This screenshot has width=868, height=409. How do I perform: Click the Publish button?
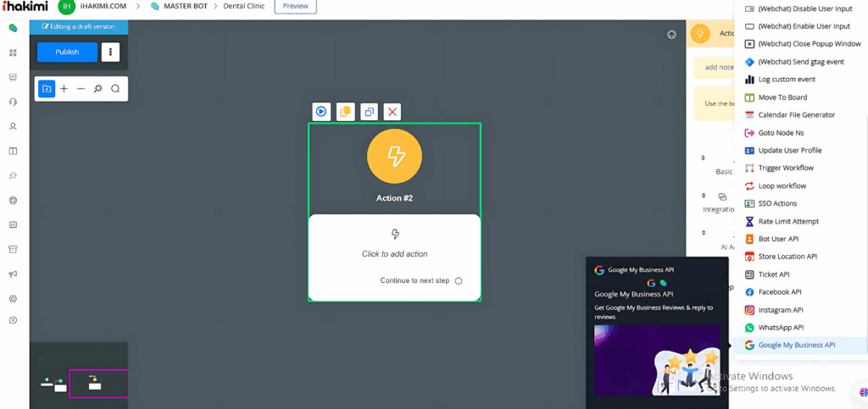pos(67,52)
